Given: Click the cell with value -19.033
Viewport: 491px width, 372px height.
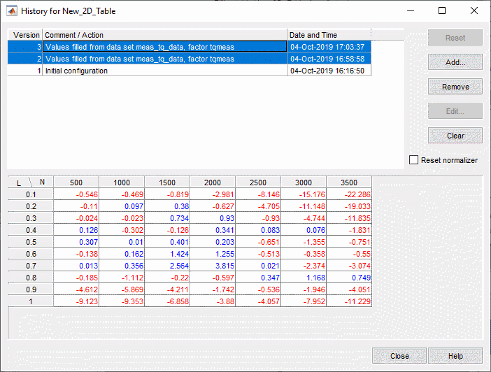Looking at the screenshot, I should pyautogui.click(x=349, y=206).
